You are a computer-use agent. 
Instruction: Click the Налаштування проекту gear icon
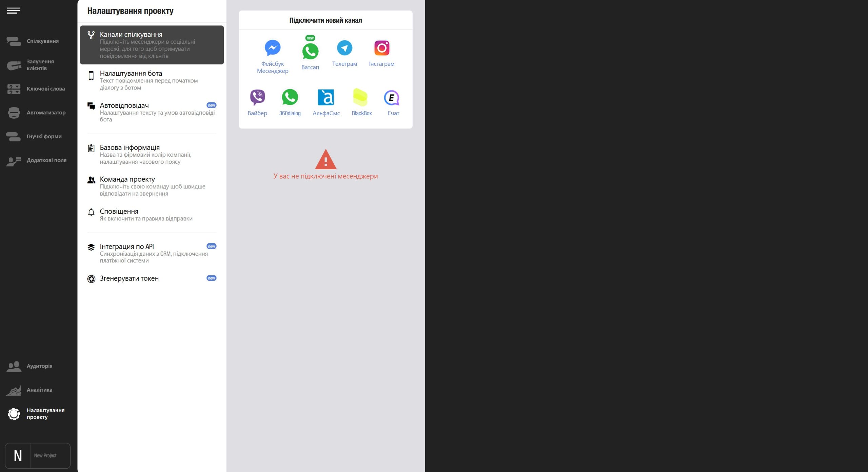tap(14, 414)
